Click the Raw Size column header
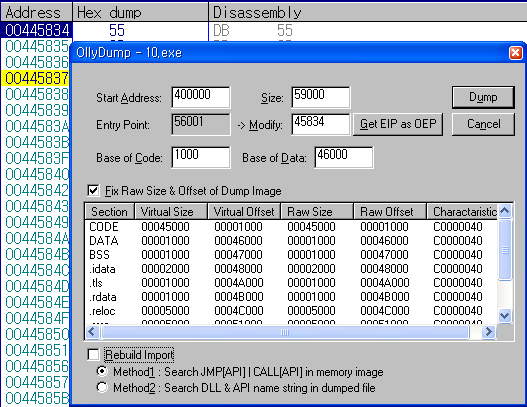 tap(317, 212)
